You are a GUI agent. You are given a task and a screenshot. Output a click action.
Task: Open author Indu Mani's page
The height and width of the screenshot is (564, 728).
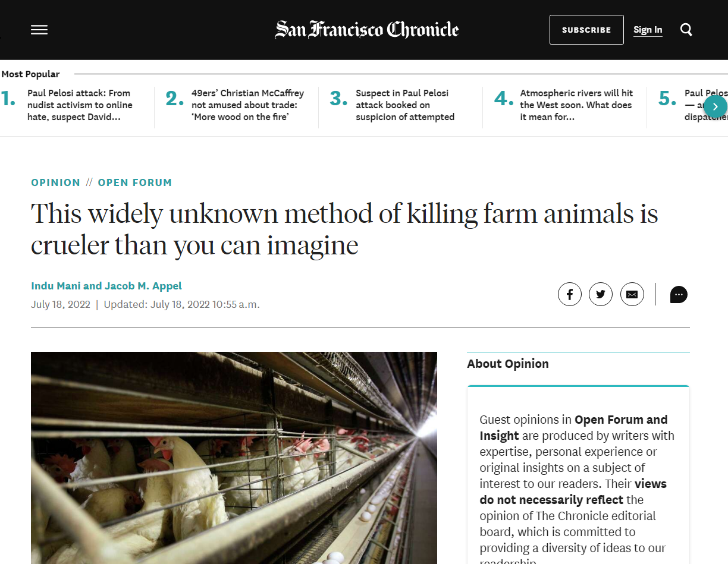tap(56, 286)
